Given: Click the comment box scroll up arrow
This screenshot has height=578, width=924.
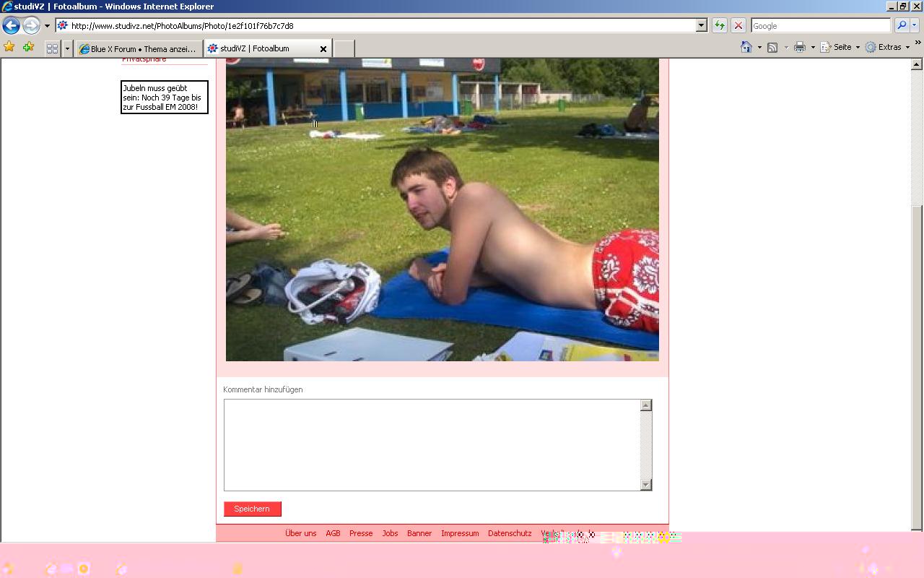Looking at the screenshot, I should tap(646, 405).
